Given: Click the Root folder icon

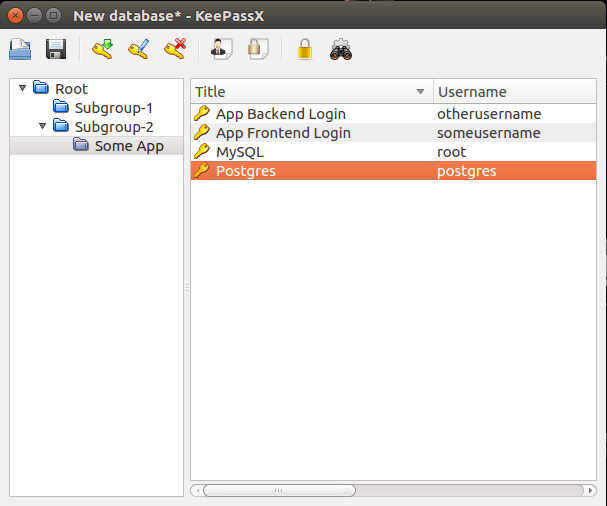Looking at the screenshot, I should pos(41,87).
